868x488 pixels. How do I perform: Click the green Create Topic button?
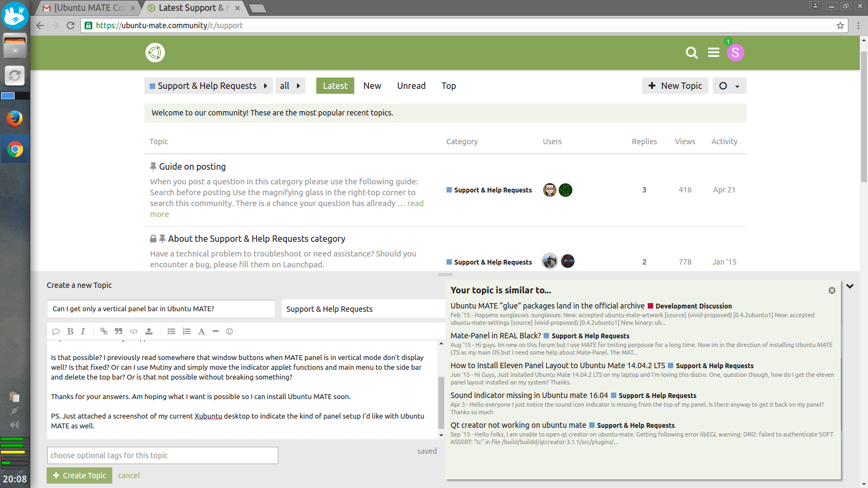(79, 476)
